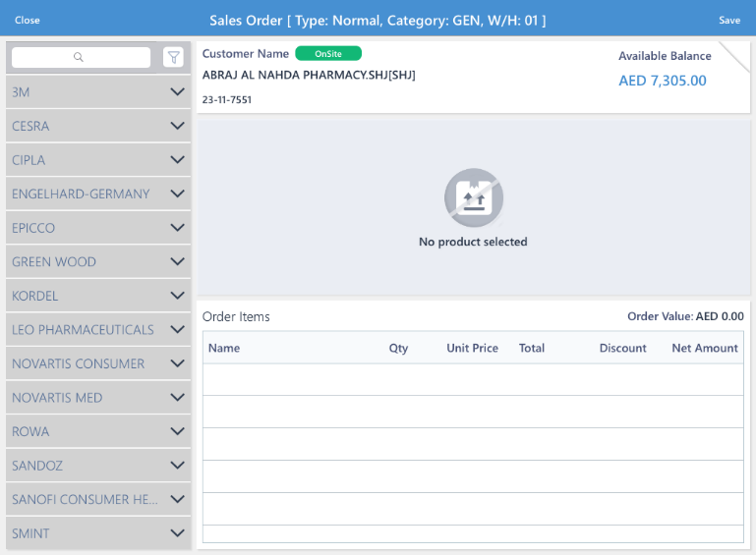Expand the EPICCO brand chevron
756x555 pixels.
[x=177, y=227]
